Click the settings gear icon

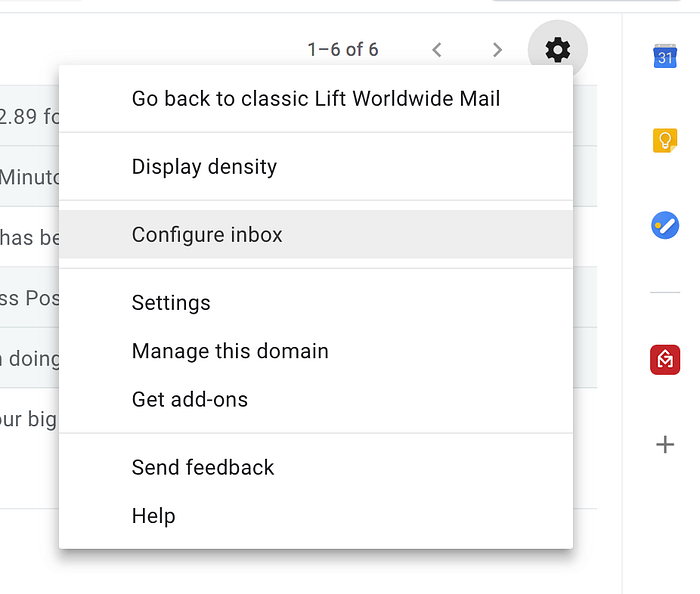tap(558, 50)
